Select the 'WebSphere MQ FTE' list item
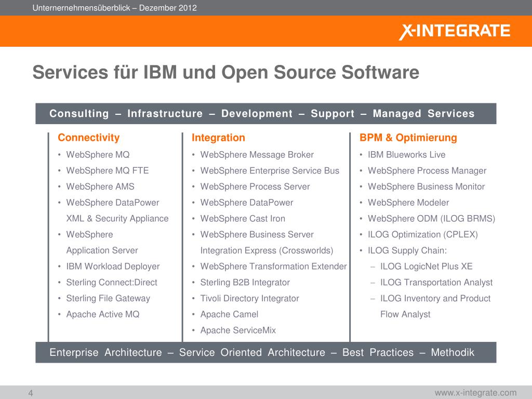This screenshot has height=399, width=532. [108, 170]
